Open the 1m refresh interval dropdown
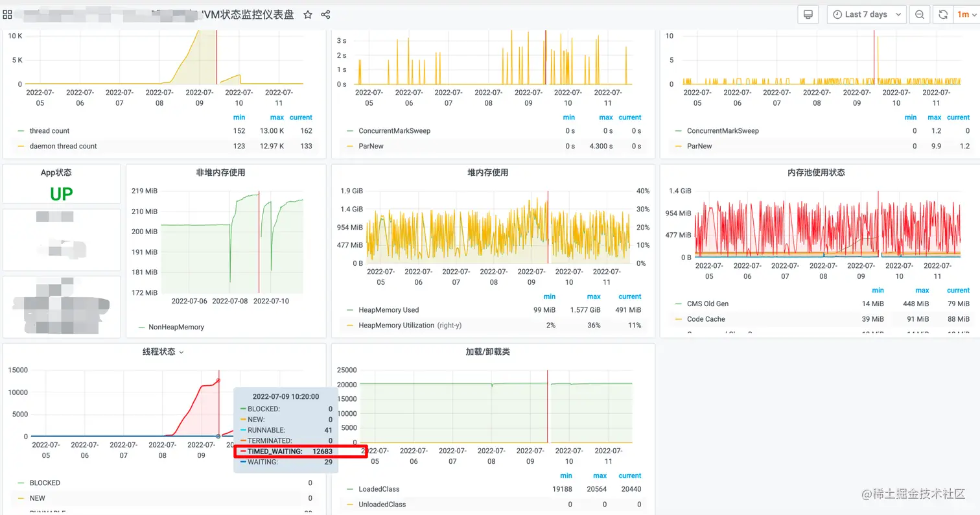Screen dimensions: 980x515 pos(966,14)
